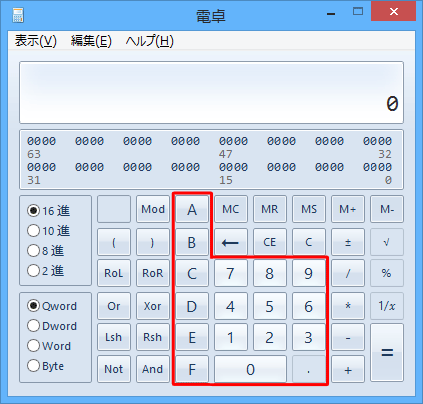Screen dimensions: 423x404
Task: Select Word data size
Action: [x=49, y=346]
